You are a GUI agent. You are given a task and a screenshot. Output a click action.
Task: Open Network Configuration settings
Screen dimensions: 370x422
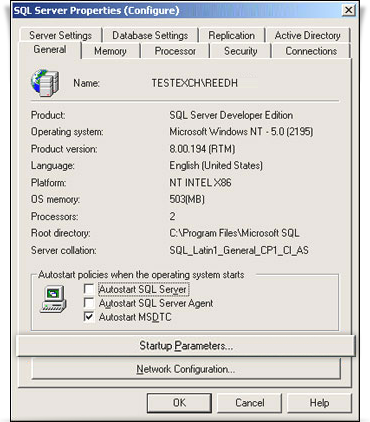[x=186, y=369]
